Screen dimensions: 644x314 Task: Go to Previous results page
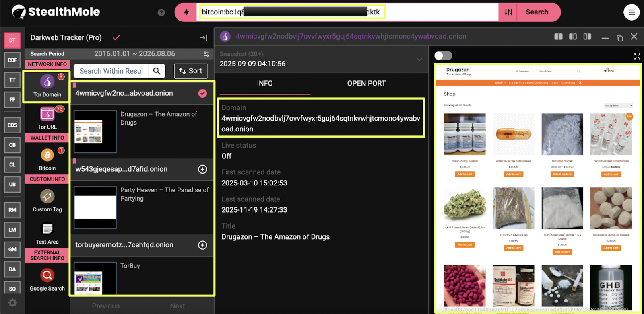pyautogui.click(x=106, y=306)
